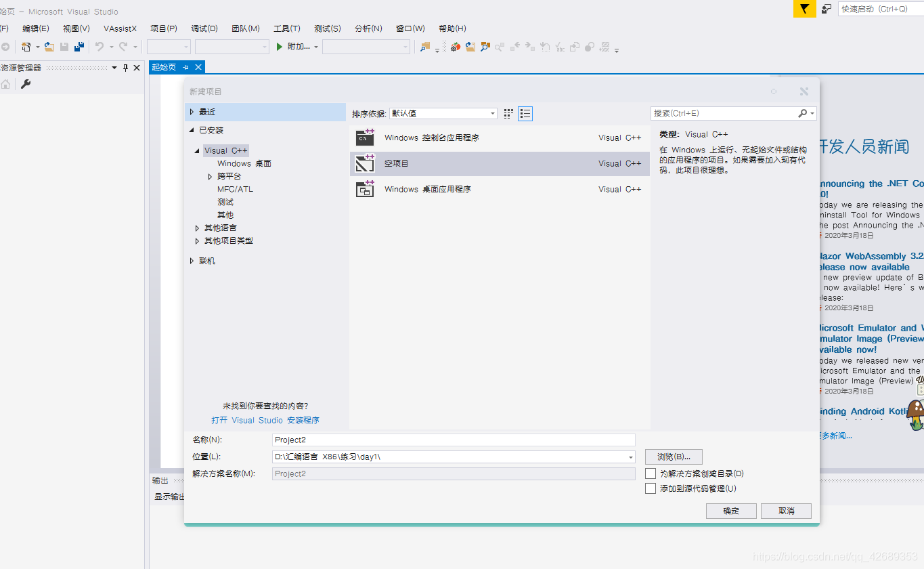Screen dimensions: 924x569
Task: Select the MFC/ATL tree item
Action: [x=235, y=189]
